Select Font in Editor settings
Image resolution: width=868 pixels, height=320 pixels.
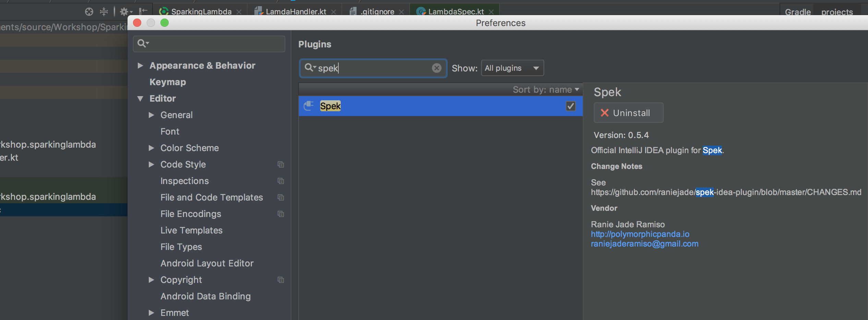tap(170, 132)
